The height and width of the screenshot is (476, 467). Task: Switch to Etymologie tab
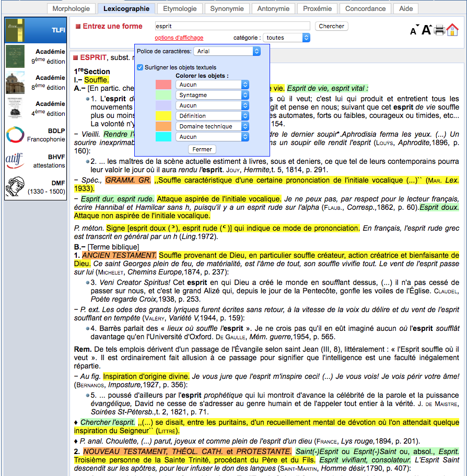point(180,8)
